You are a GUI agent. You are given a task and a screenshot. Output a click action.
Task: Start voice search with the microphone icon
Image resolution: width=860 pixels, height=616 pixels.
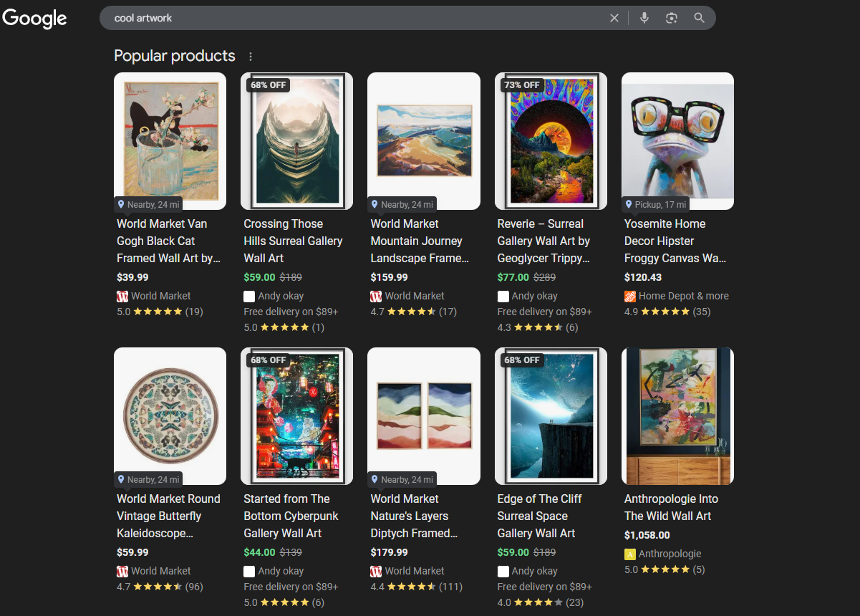click(644, 18)
